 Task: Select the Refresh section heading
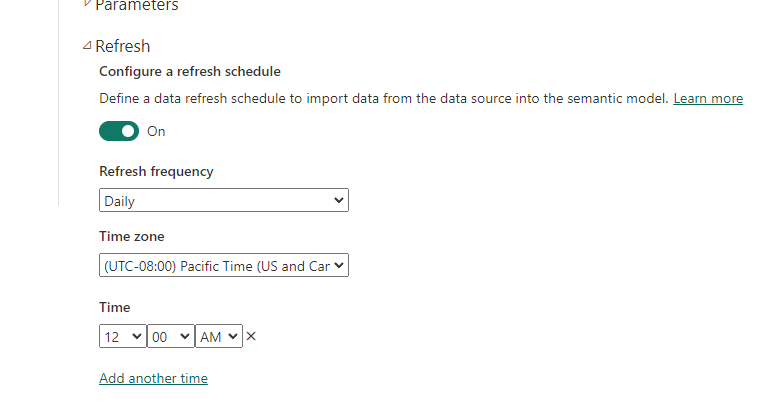click(x=123, y=46)
